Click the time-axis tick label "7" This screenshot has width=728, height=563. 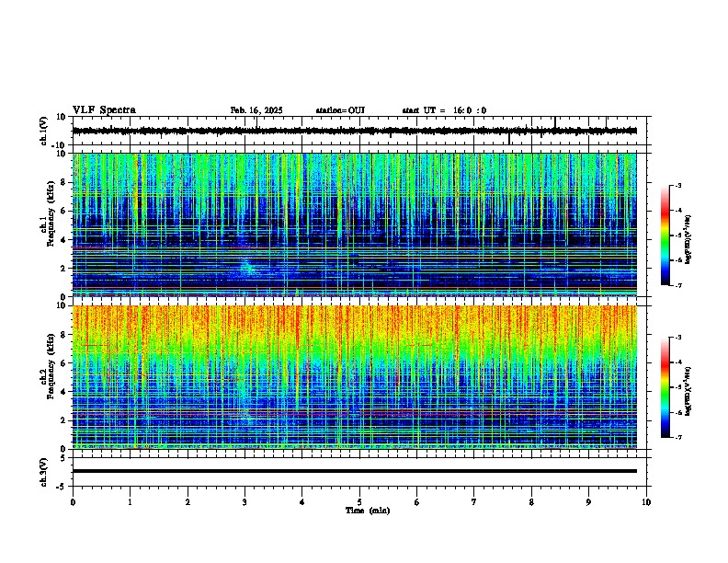click(x=474, y=502)
